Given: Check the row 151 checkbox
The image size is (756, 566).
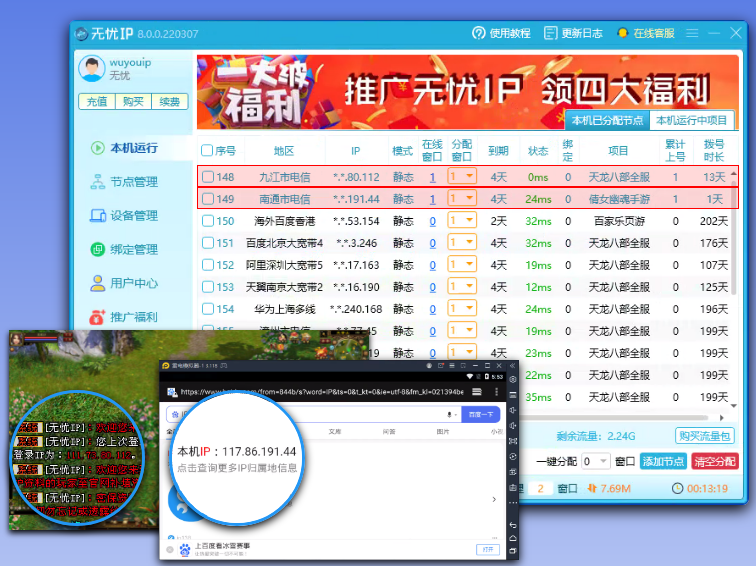Looking at the screenshot, I should click(208, 243).
